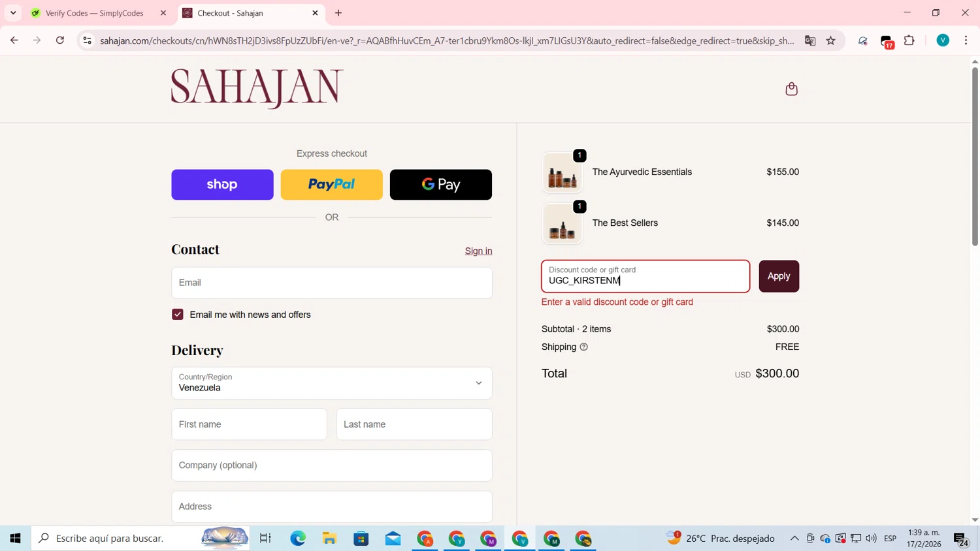Screen dimensions: 980x551
Task: Reload the checkout page
Action: [60, 40]
